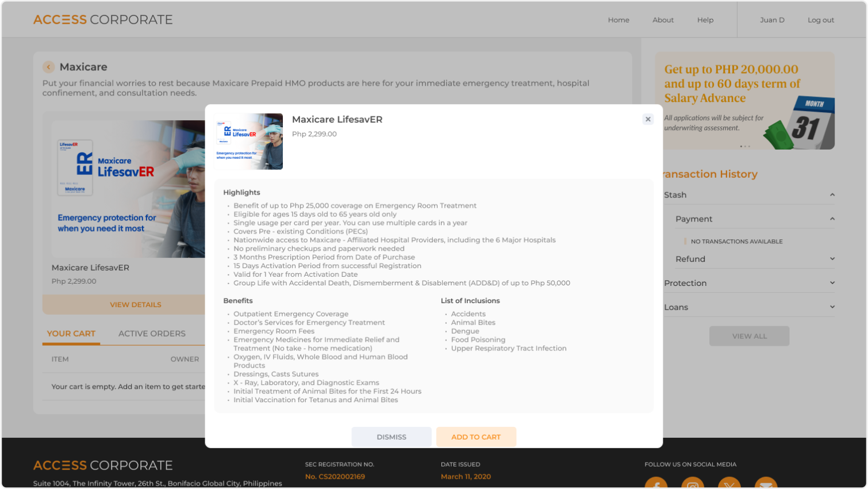Collapse the Stash section chevron
Screen dimensions: 868x489
[832, 195]
